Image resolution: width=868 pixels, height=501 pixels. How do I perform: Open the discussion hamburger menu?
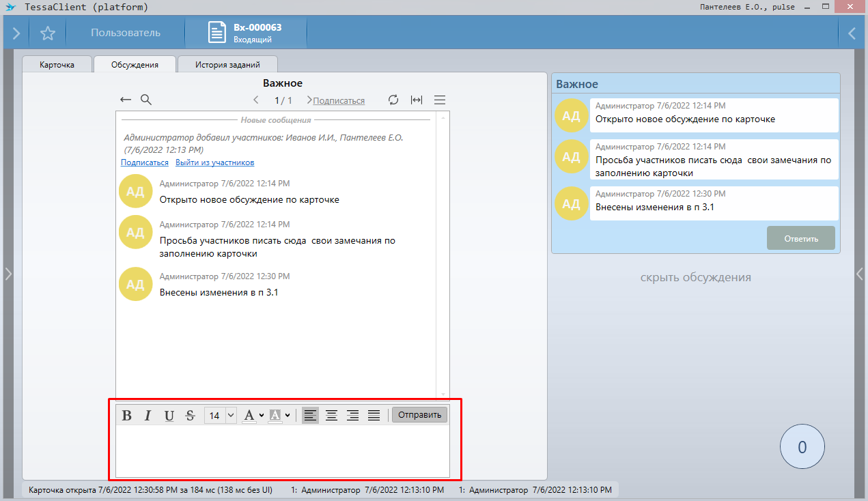tap(440, 100)
